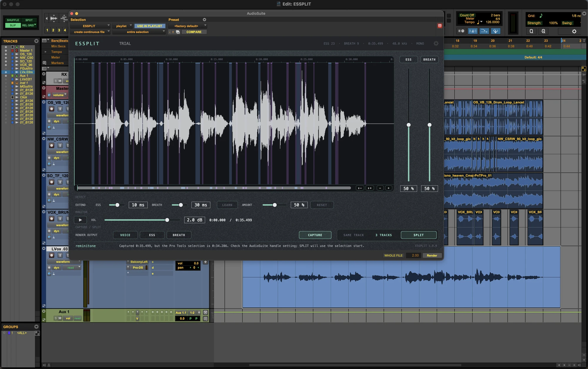Toggle the conductor track button
588x369 pixels.
(495, 31)
